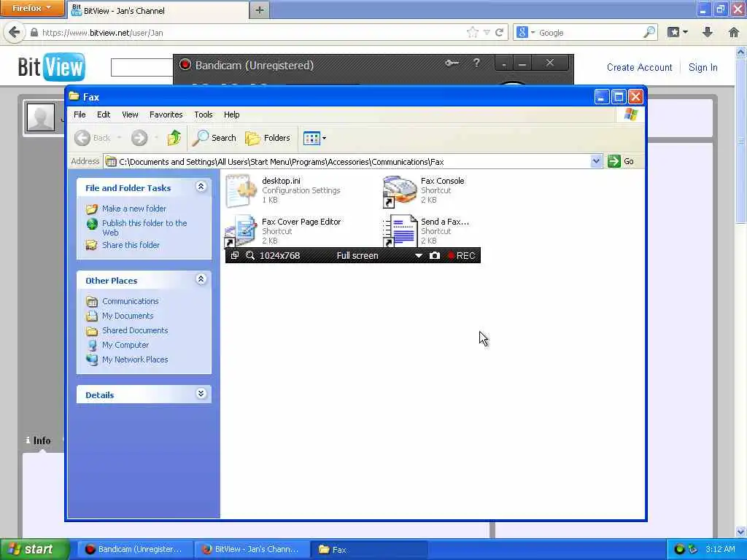Screen dimensions: 747x560
Task: Click Create Account on BitView
Action: 639,68
